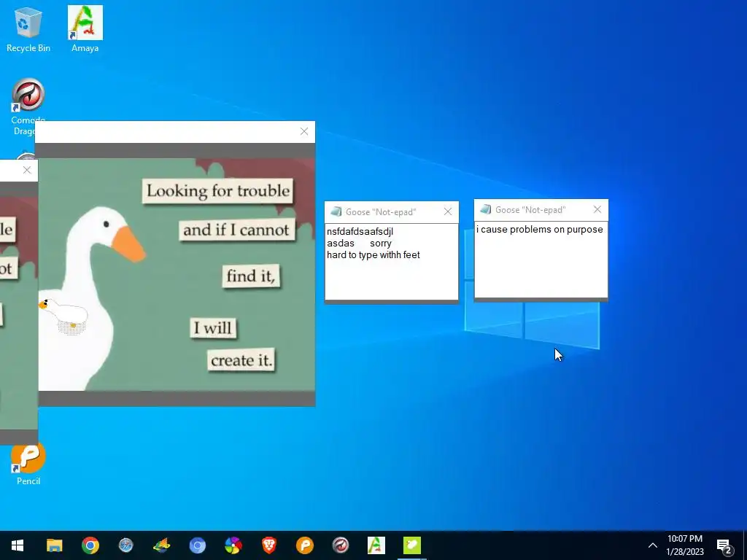Open the multicolor pinwheel app in taskbar

[x=233, y=545]
